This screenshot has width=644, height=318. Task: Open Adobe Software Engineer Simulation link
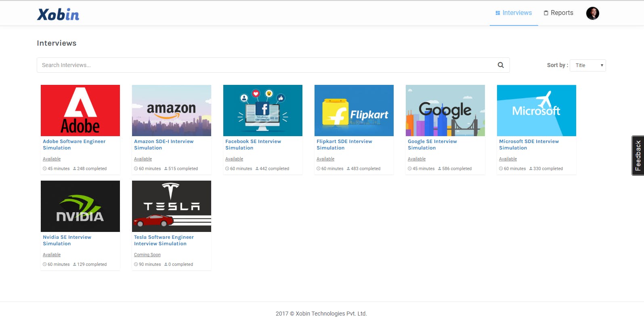pos(74,145)
